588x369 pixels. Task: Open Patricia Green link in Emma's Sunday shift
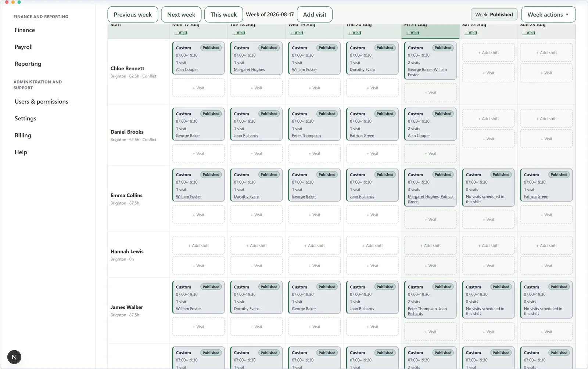536,197
